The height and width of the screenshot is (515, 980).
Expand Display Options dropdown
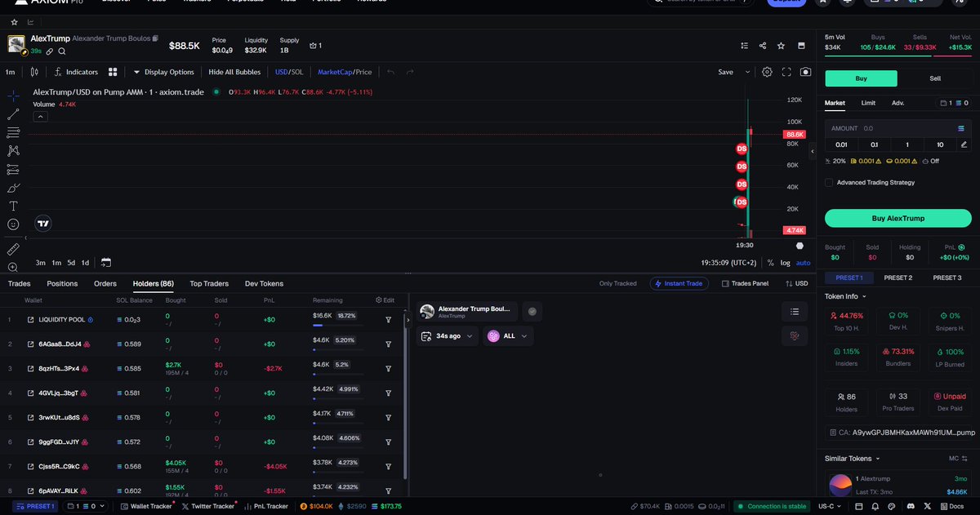164,72
